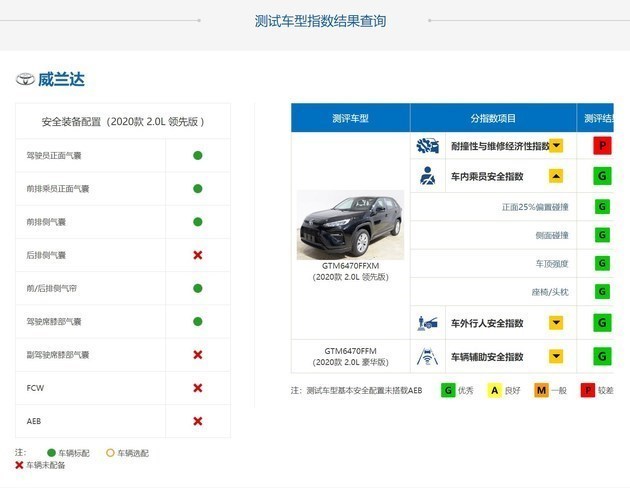Click yellow A 良好 legend swatch
The image size is (630, 488).
tap(495, 390)
